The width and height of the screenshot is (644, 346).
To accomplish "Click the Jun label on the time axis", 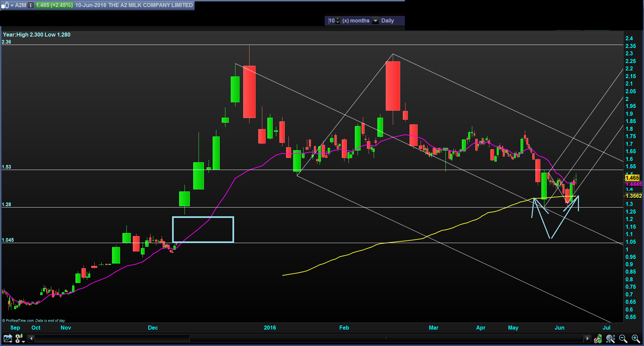I will (x=559, y=328).
